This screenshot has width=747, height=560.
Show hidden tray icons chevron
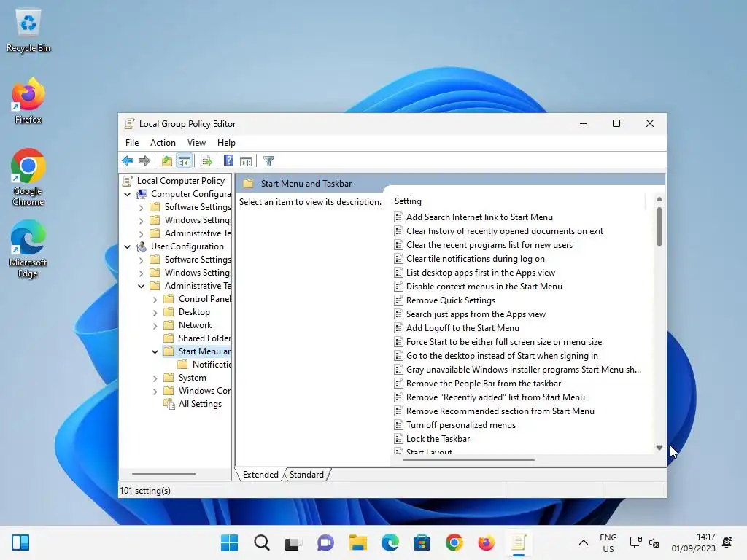tap(583, 542)
